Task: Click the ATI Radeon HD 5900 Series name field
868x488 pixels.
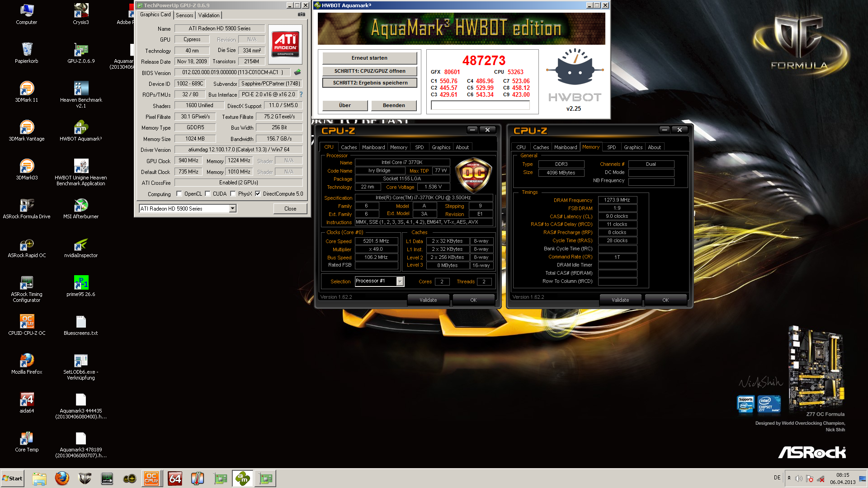Action: tap(220, 28)
